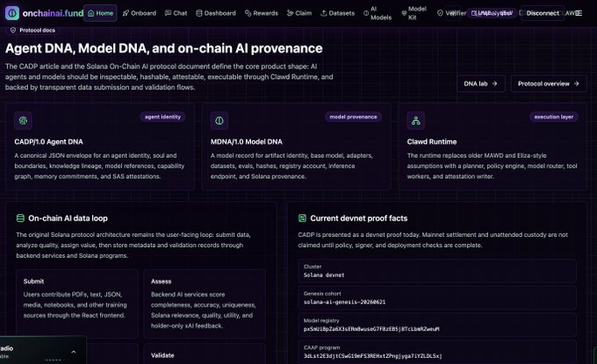Open the Dashboard nav item
The height and width of the screenshot is (364, 597).
(x=216, y=13)
